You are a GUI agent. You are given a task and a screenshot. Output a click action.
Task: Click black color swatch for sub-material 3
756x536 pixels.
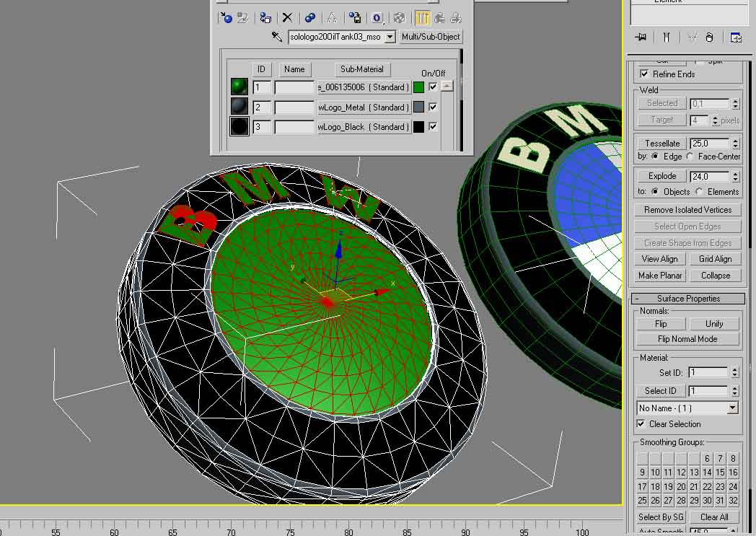[x=418, y=127]
